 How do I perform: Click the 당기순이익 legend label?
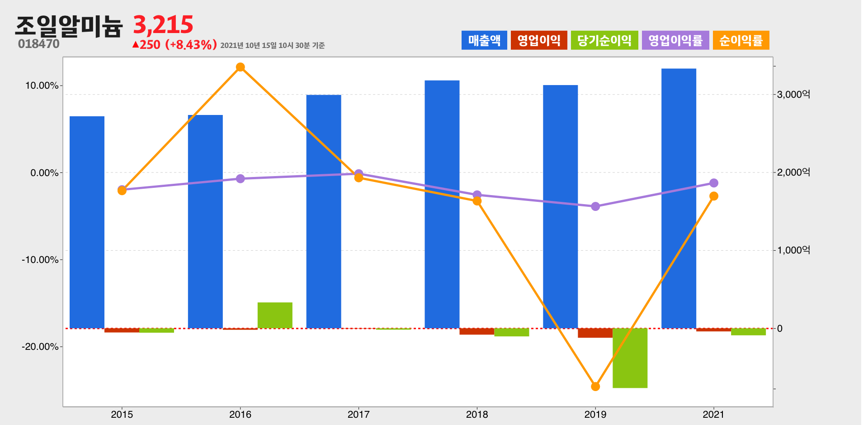pyautogui.click(x=604, y=40)
